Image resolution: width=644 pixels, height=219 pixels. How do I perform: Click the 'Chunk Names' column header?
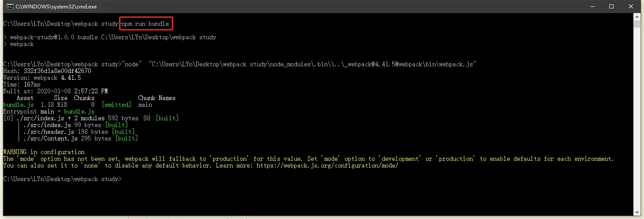157,98
